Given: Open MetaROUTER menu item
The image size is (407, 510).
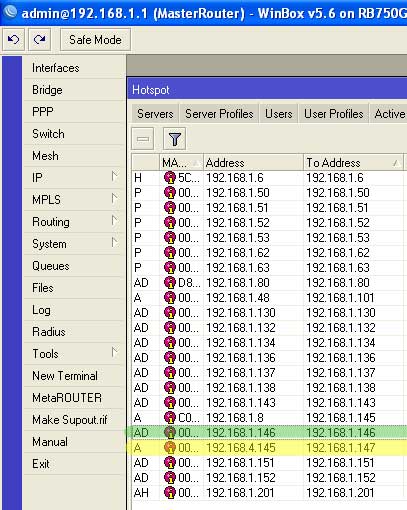Looking at the screenshot, I should [x=73, y=398].
